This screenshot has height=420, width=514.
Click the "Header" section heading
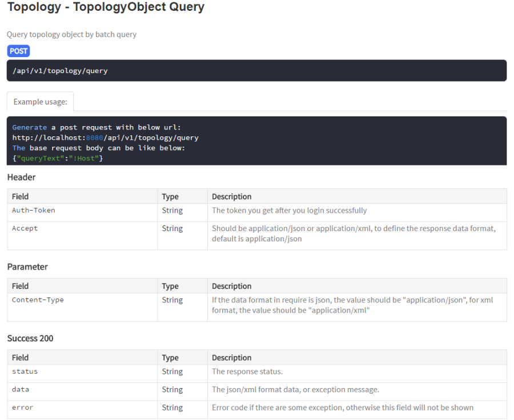coord(21,177)
